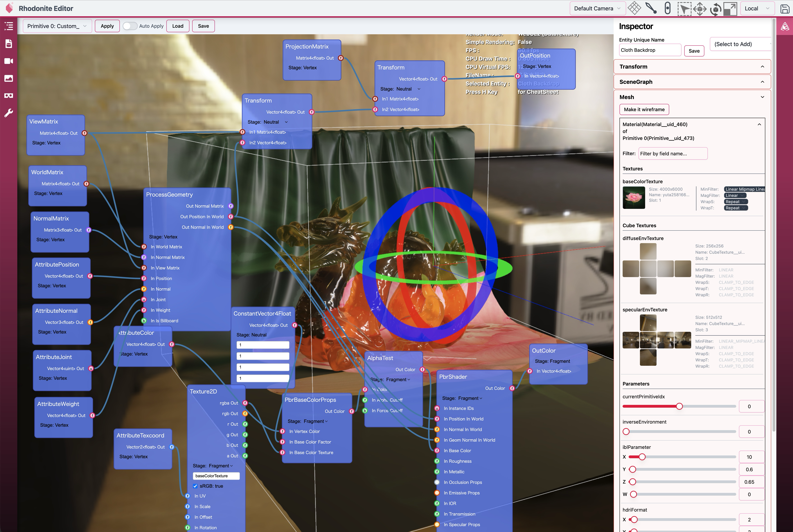Click the floppy disk save icon
793x532 pixels.
[x=785, y=9]
